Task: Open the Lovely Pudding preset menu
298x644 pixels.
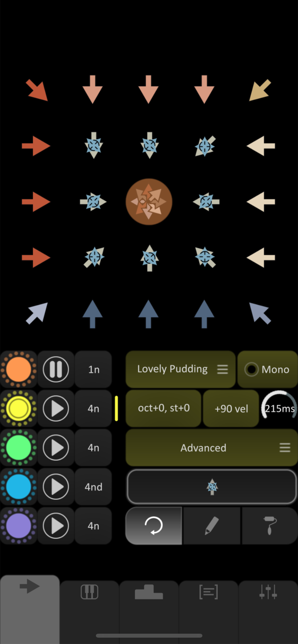Action: point(180,369)
